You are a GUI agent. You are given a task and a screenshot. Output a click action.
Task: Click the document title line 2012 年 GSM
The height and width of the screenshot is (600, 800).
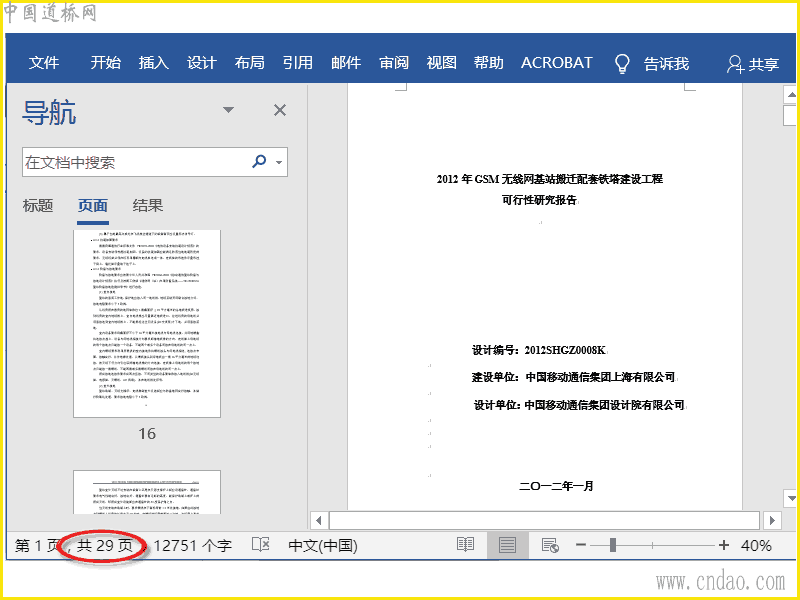tap(549, 179)
